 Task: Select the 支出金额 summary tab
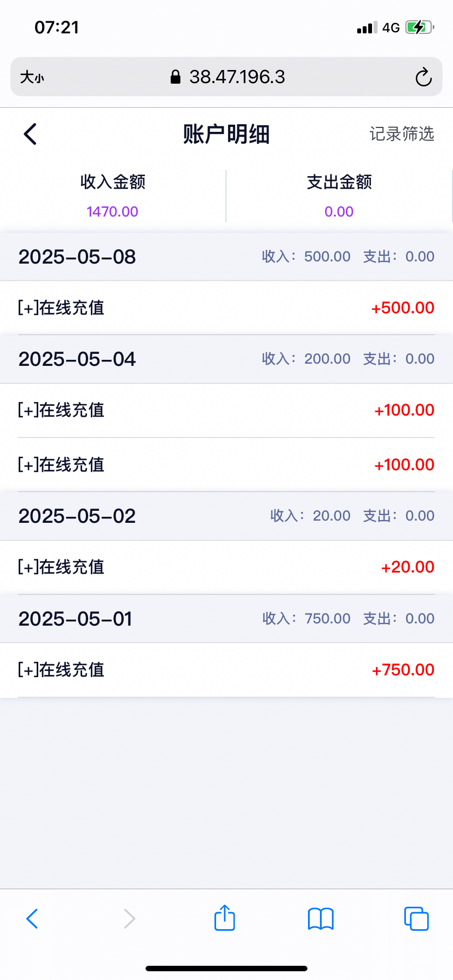pyautogui.click(x=339, y=196)
